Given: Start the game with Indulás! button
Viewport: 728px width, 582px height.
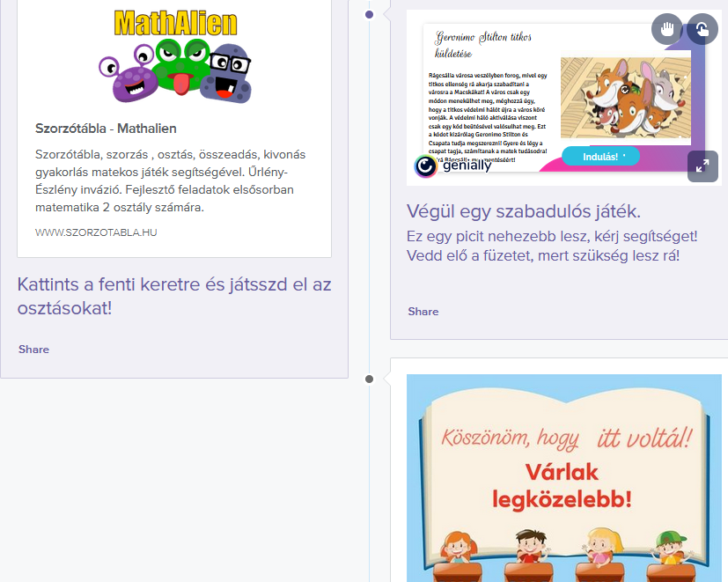Looking at the screenshot, I should [x=600, y=157].
